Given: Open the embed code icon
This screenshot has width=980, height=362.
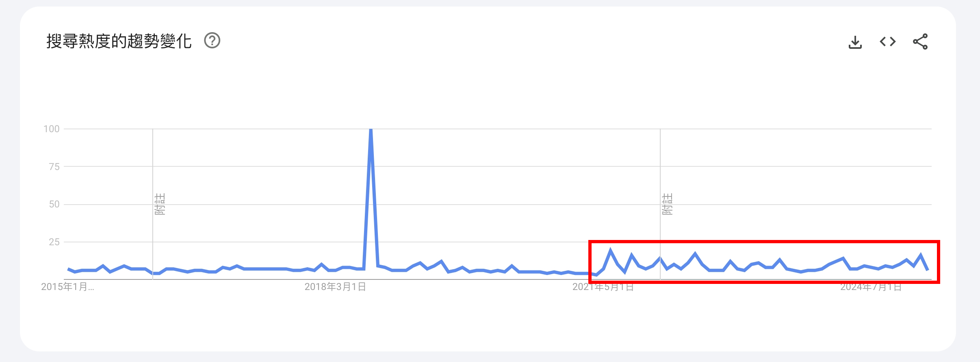Looking at the screenshot, I should click(888, 41).
